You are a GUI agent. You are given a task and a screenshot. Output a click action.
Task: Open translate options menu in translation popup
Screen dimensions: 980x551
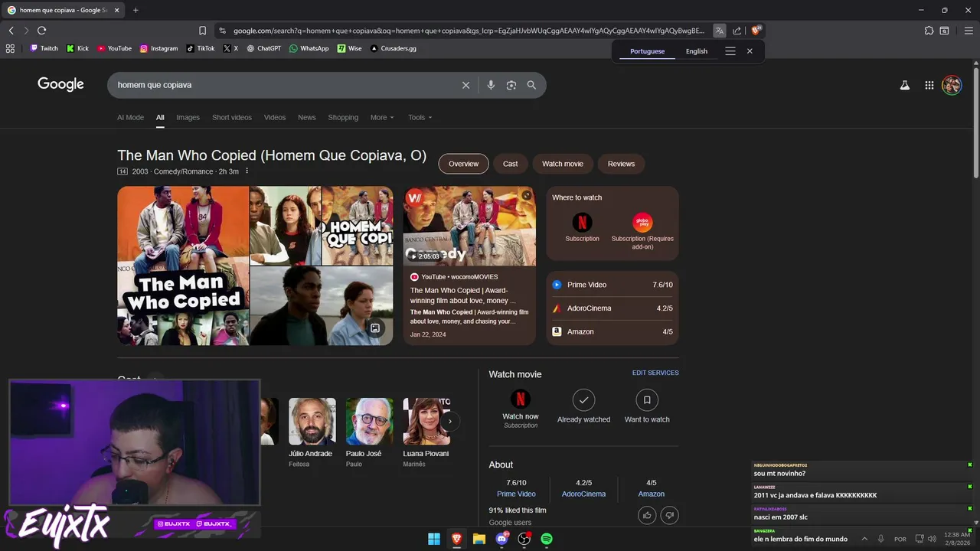coord(730,51)
